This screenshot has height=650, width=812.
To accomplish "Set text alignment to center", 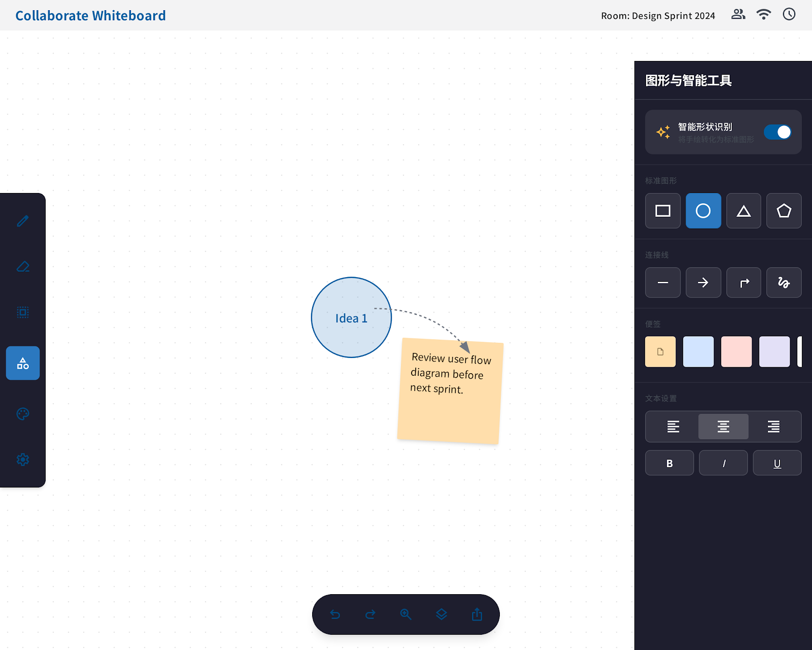I will [724, 427].
